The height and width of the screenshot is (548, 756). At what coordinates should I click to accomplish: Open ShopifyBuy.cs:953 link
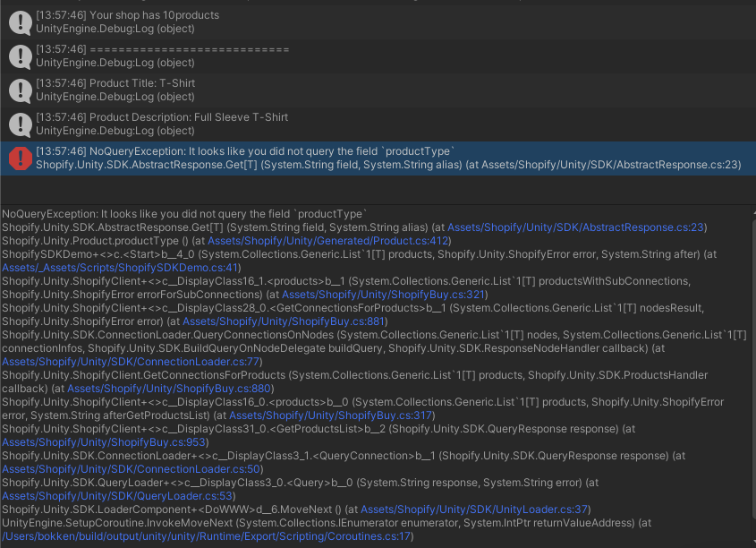[x=104, y=442]
